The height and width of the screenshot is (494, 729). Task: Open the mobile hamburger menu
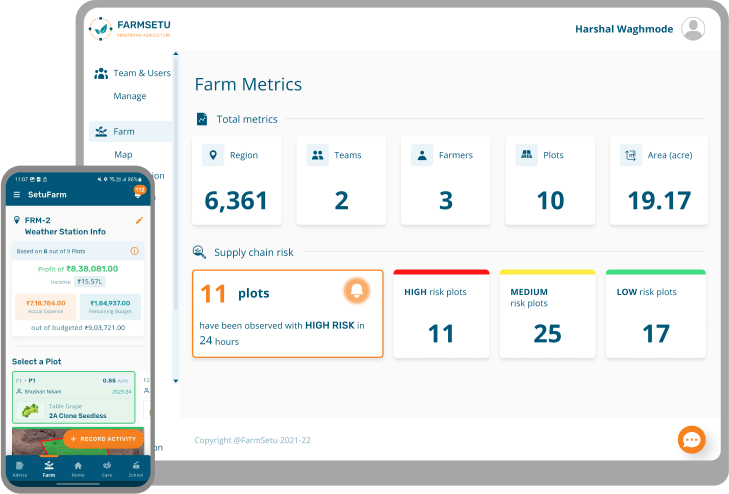pos(17,194)
